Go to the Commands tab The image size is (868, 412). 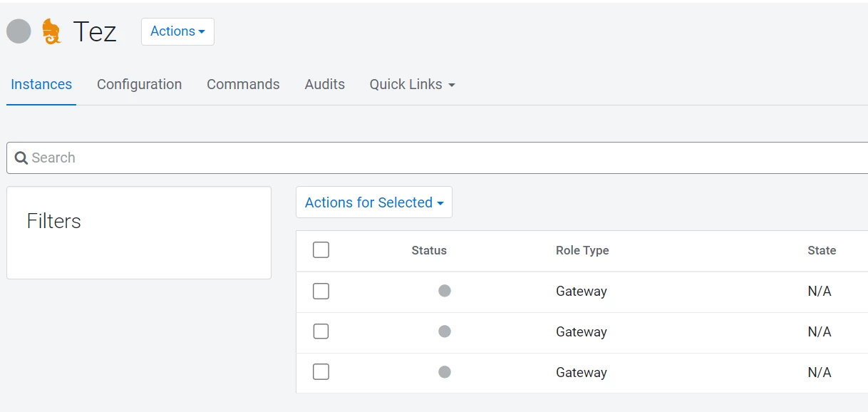tap(243, 84)
